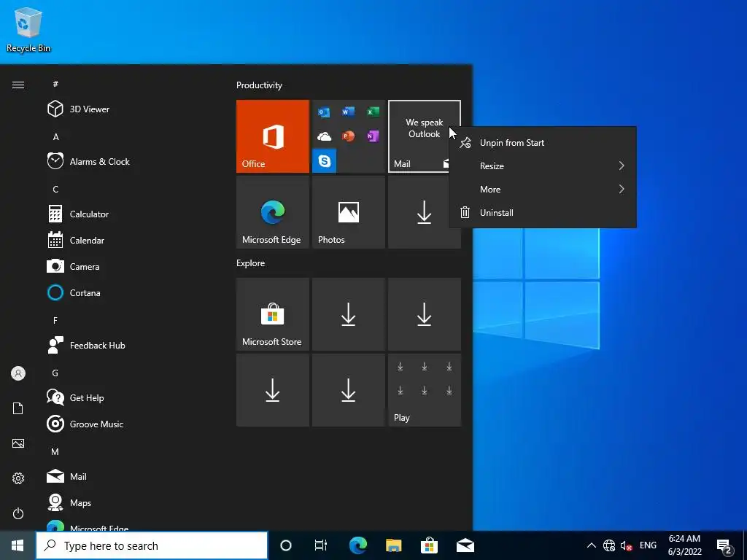Click the F letter header in app list
The width and height of the screenshot is (747, 560).
(x=55, y=321)
